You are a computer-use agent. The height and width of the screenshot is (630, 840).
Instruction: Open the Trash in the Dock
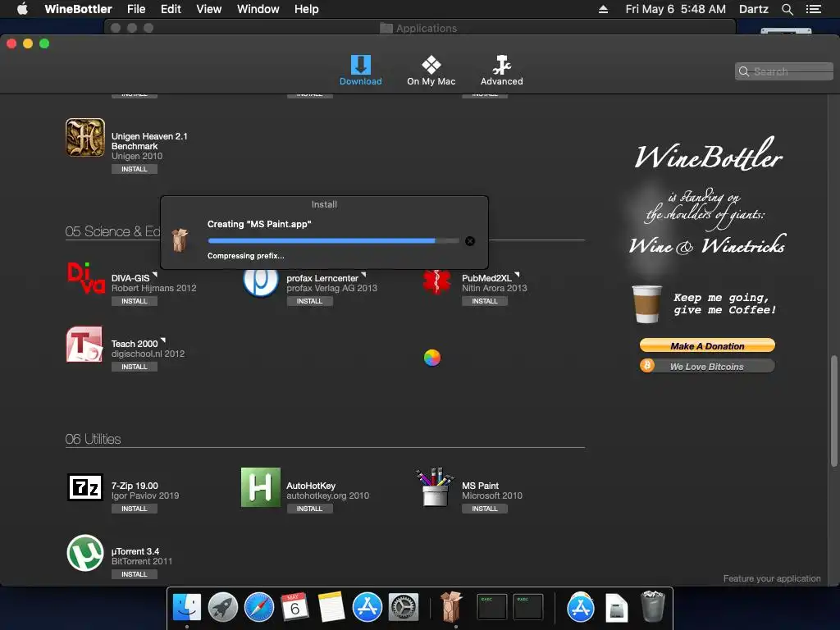(x=652, y=606)
